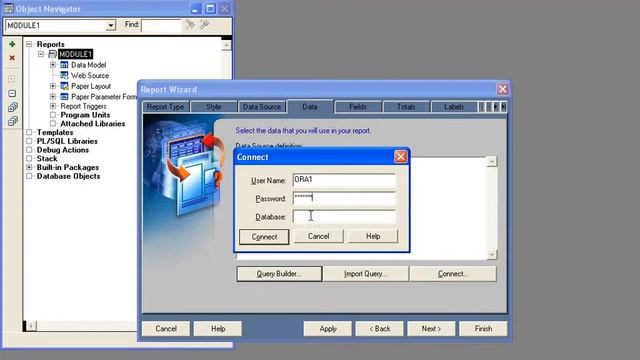Select the Debug Actions node
The height and width of the screenshot is (360, 640).
click(63, 150)
